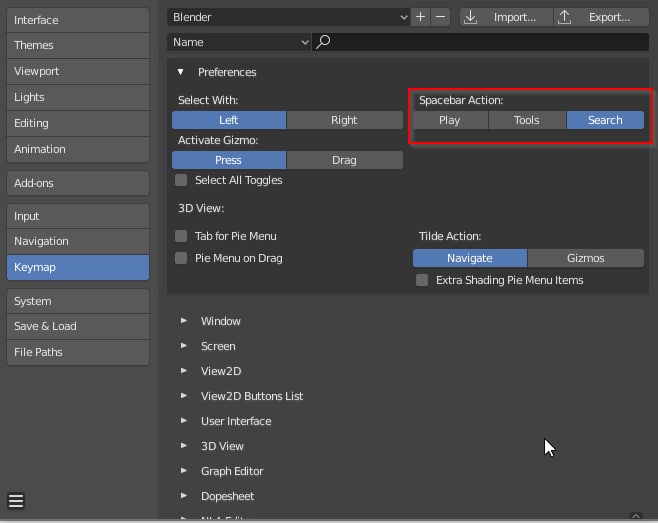
Task: Select the Keymap preferences tab
Action: (78, 267)
